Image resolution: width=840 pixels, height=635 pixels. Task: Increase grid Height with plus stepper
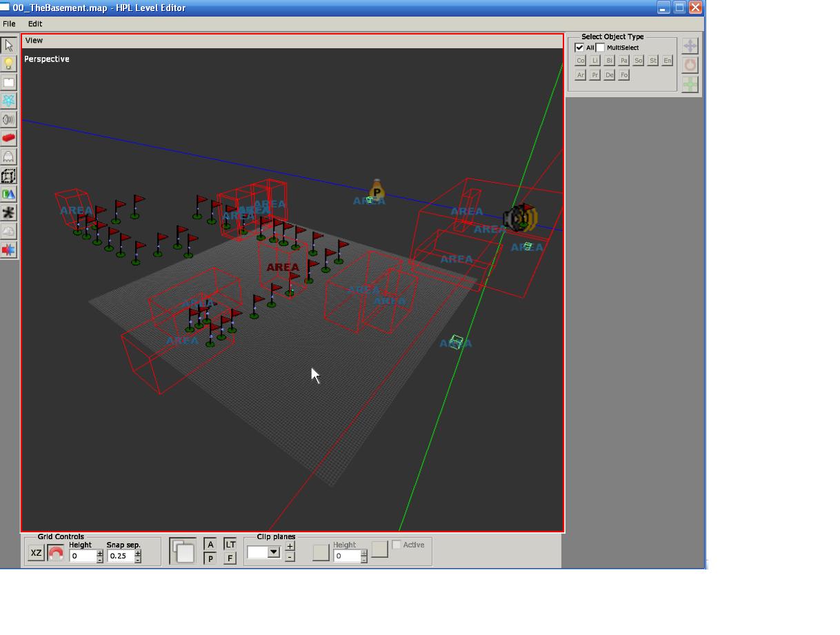pyautogui.click(x=100, y=552)
